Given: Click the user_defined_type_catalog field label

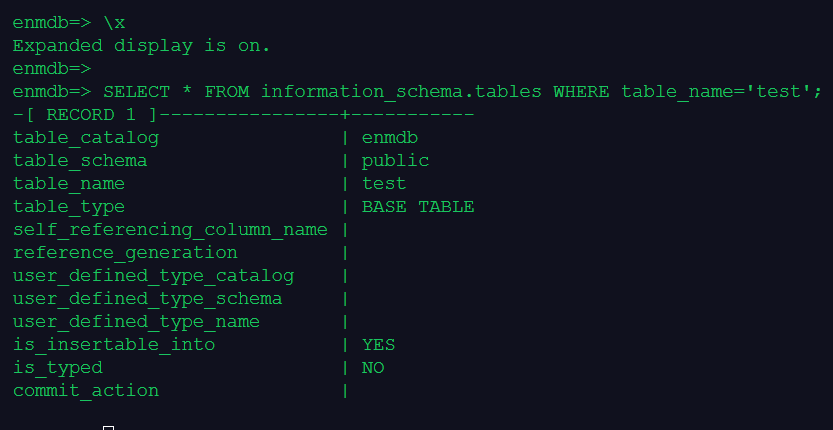Looking at the screenshot, I should point(153,276).
